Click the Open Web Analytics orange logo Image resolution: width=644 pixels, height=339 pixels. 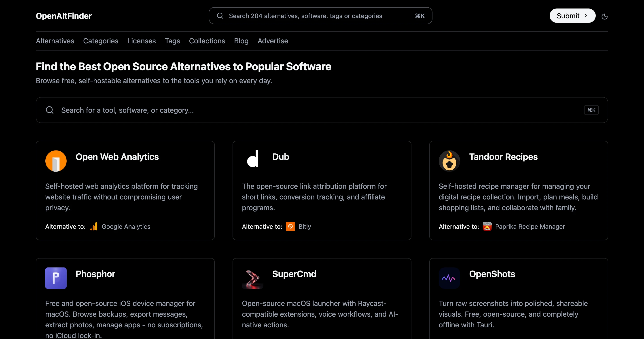point(56,161)
